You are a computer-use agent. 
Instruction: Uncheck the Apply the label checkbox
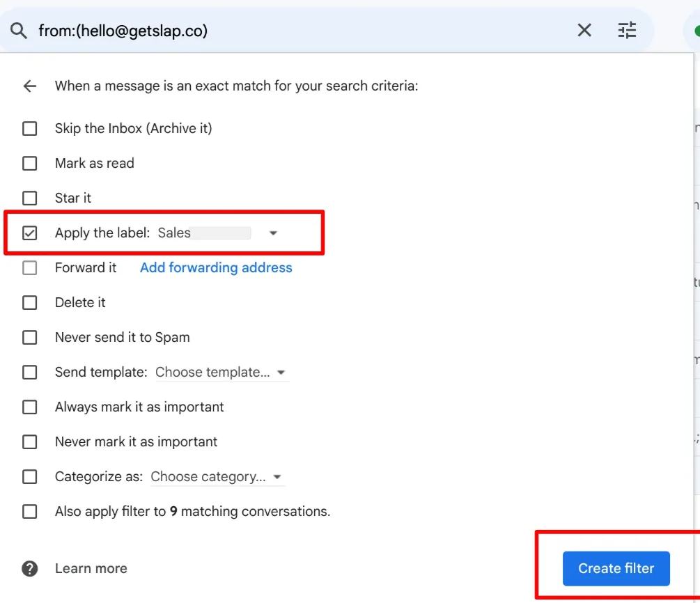tap(29, 233)
